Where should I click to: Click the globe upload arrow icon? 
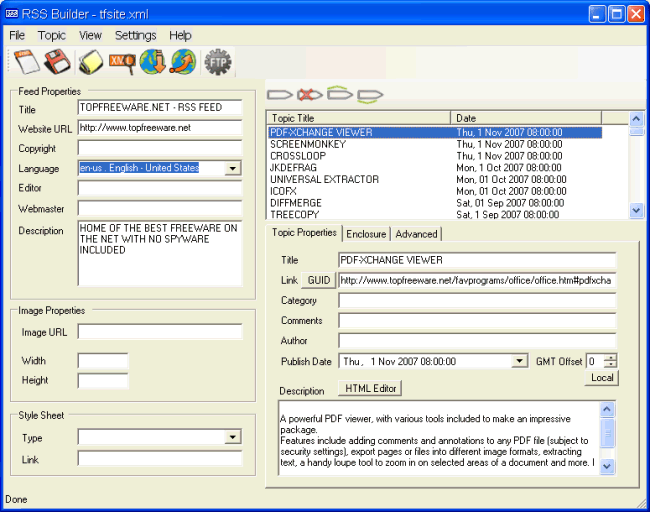(183, 62)
